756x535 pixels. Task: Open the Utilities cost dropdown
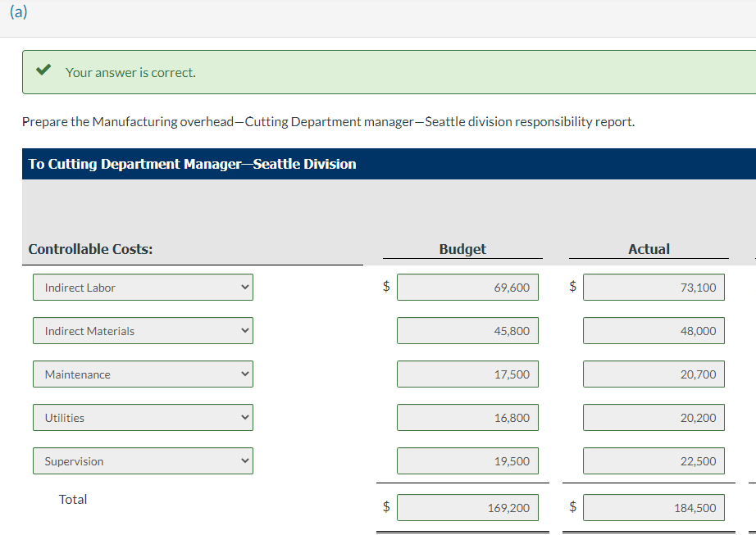[143, 417]
